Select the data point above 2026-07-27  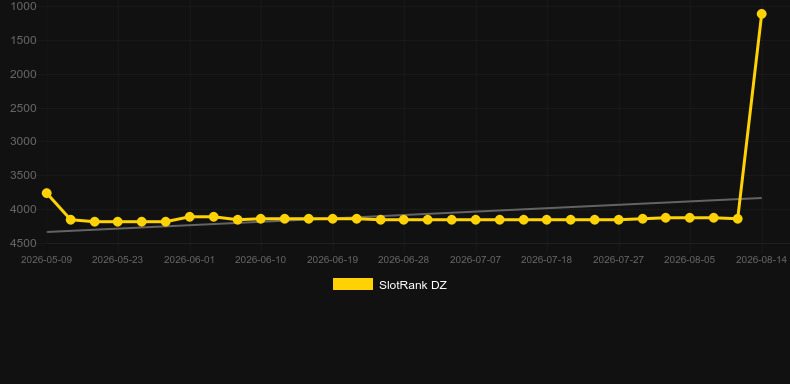619,220
